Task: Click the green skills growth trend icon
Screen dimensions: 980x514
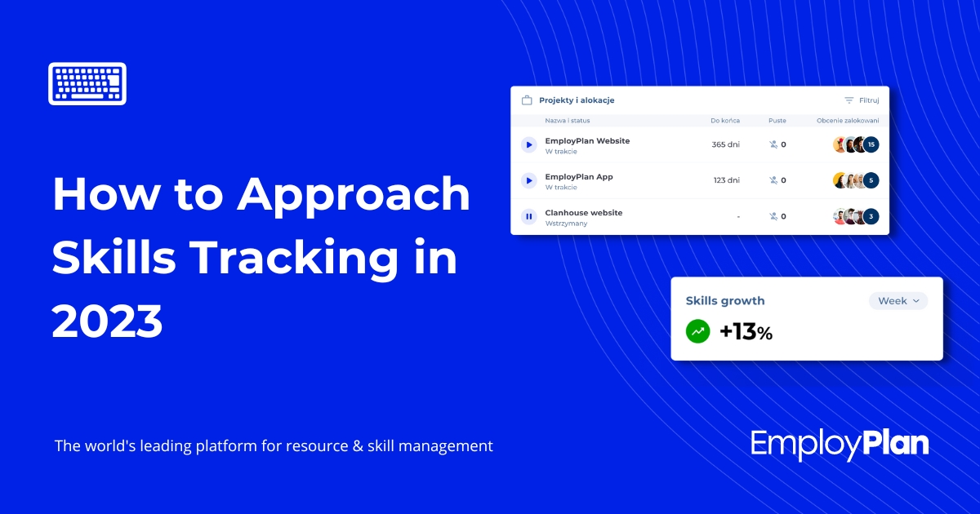Action: point(698,331)
